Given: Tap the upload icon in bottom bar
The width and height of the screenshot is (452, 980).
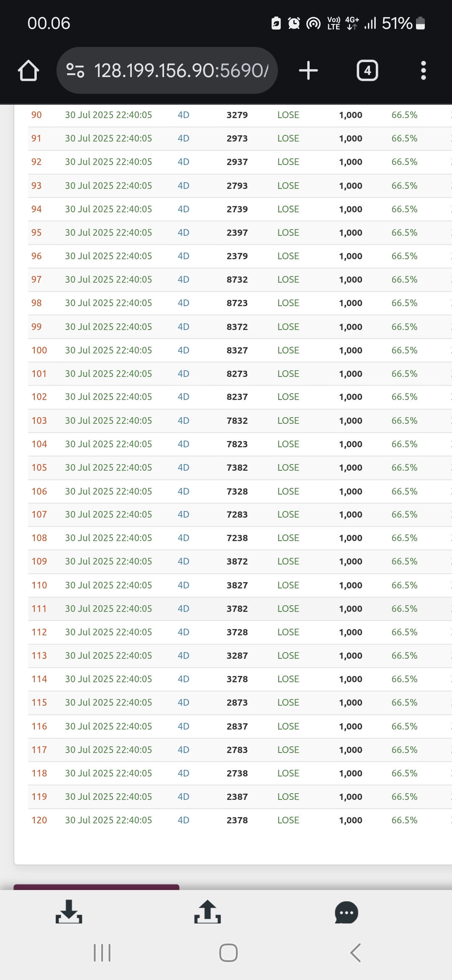Looking at the screenshot, I should click(208, 912).
